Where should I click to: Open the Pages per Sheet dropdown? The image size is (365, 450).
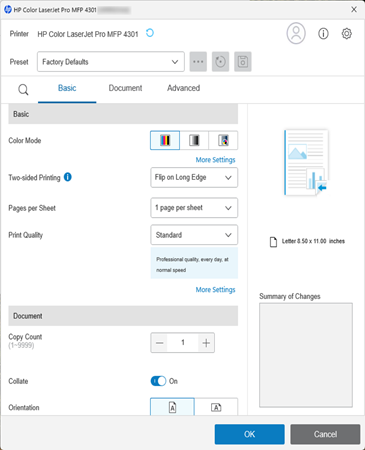click(x=194, y=208)
